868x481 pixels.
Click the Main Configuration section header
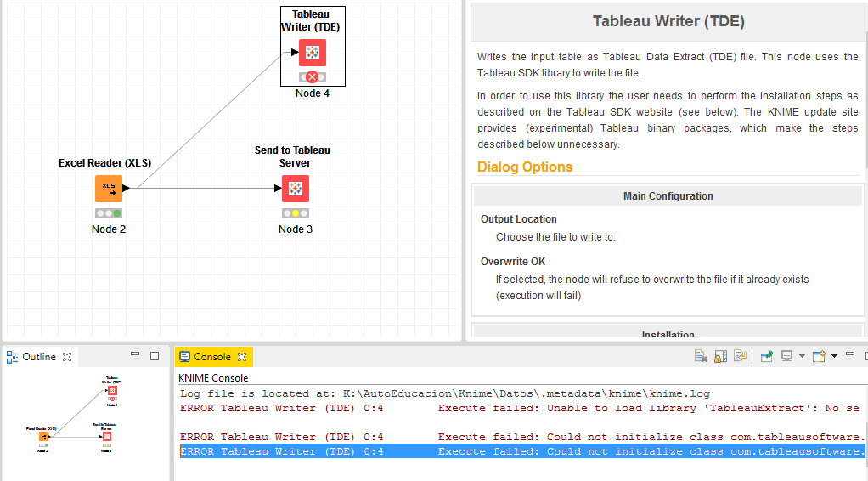tap(668, 196)
